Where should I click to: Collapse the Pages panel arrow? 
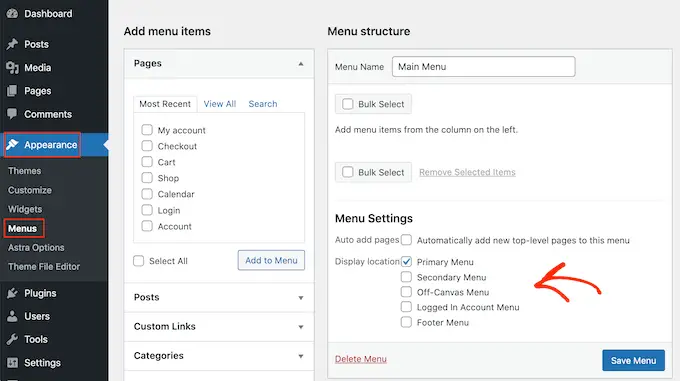[301, 64]
